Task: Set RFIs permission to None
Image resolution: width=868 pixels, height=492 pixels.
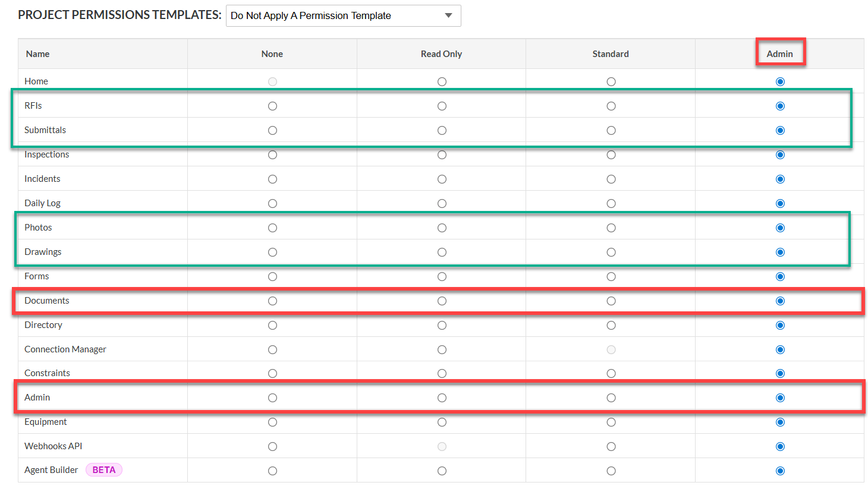Action: click(272, 106)
